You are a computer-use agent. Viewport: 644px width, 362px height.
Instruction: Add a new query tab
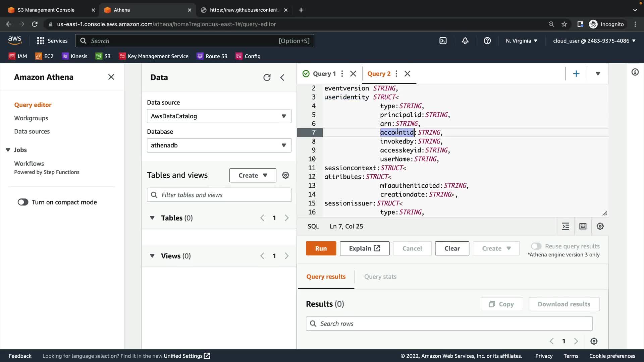click(x=576, y=74)
